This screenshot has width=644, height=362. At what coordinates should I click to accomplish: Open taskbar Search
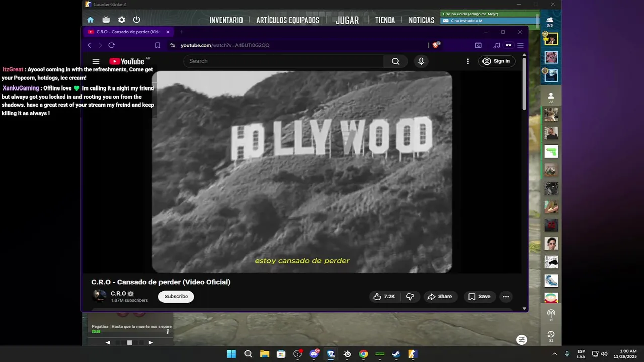[x=248, y=354]
